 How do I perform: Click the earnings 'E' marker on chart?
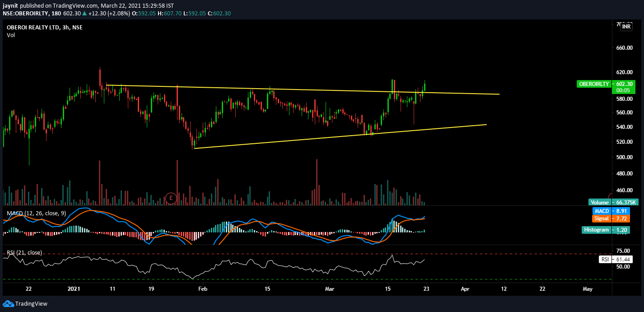(171, 198)
